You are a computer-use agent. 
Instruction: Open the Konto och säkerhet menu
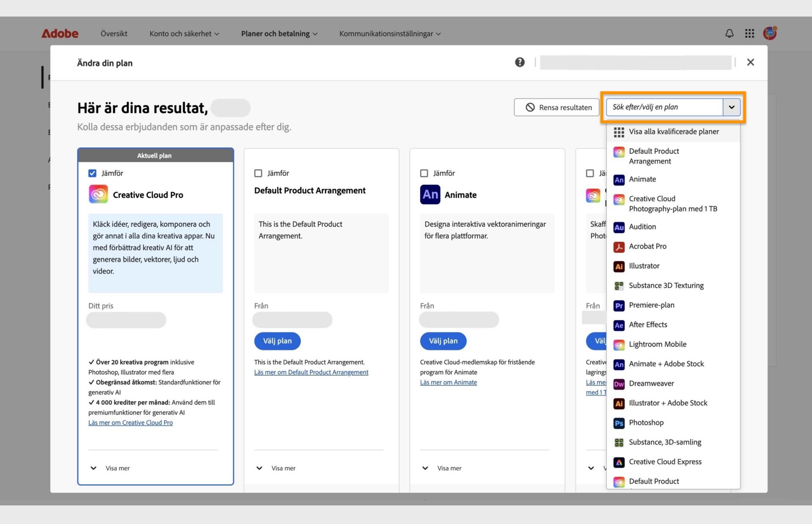pos(184,34)
